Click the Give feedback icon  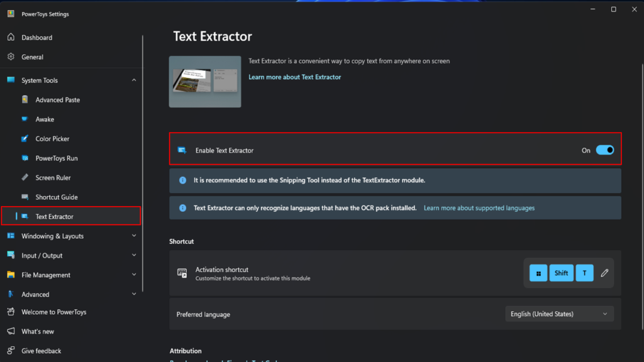(11, 351)
